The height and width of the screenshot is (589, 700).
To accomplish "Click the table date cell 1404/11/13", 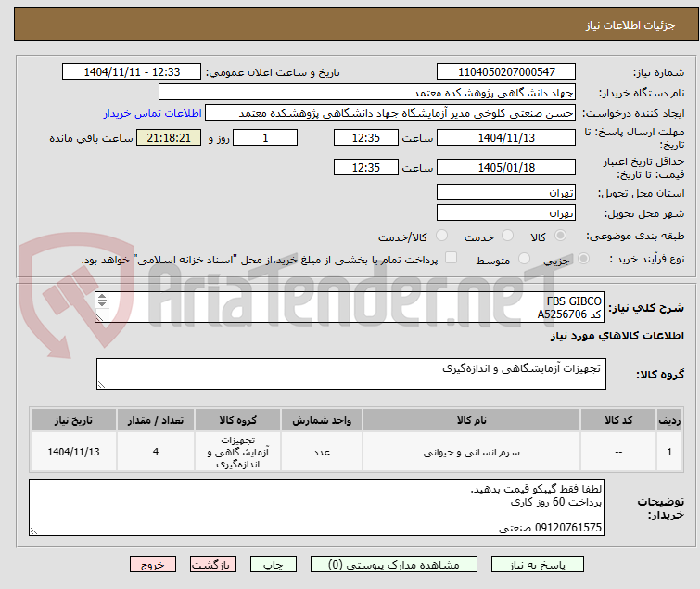I will coord(73,452).
